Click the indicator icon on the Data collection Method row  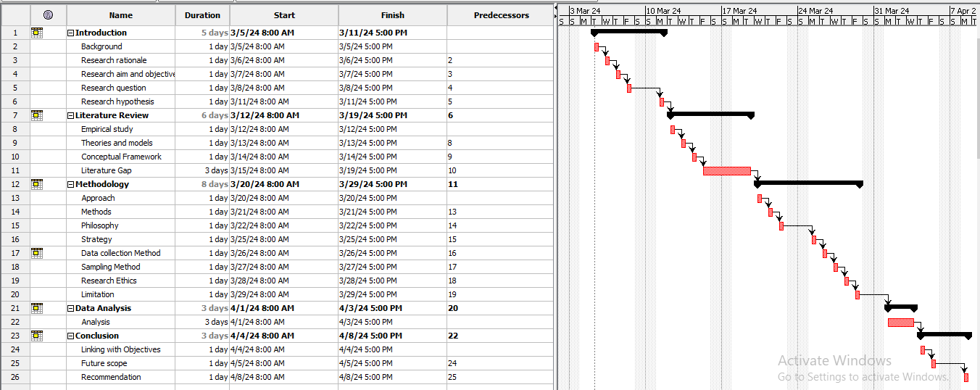(37, 253)
